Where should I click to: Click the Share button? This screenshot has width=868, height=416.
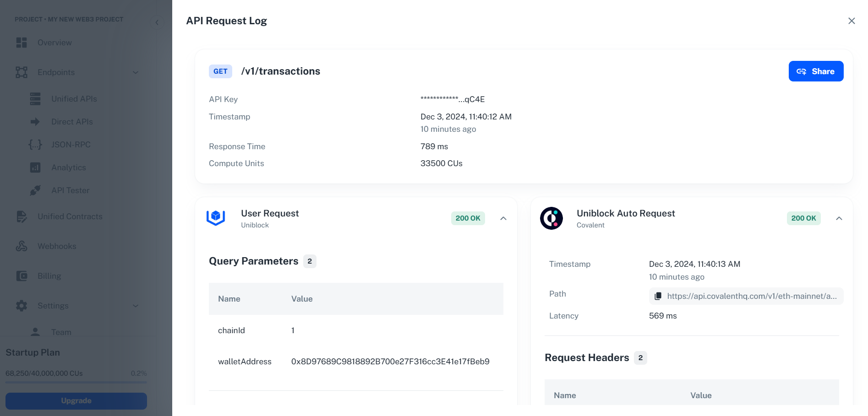point(816,71)
